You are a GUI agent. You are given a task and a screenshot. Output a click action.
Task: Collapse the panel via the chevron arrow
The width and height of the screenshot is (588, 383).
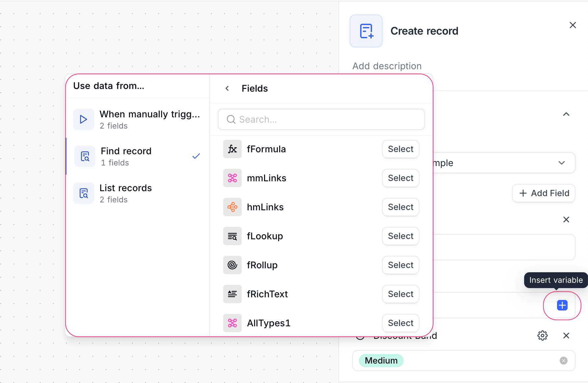coord(566,114)
